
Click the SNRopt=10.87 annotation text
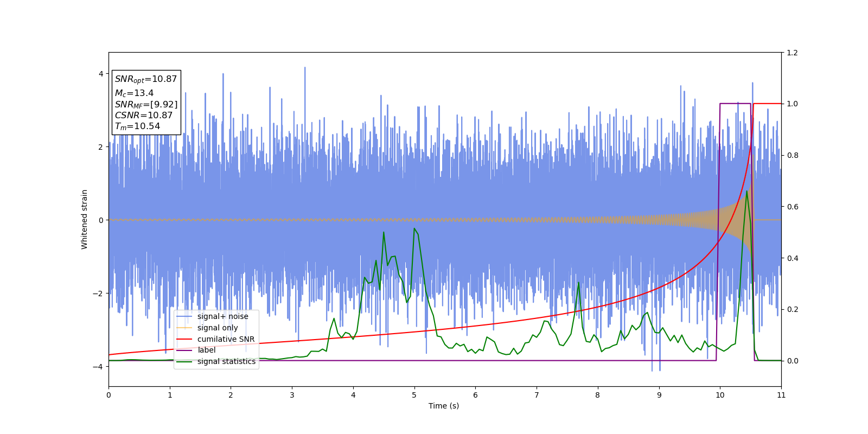(146, 79)
